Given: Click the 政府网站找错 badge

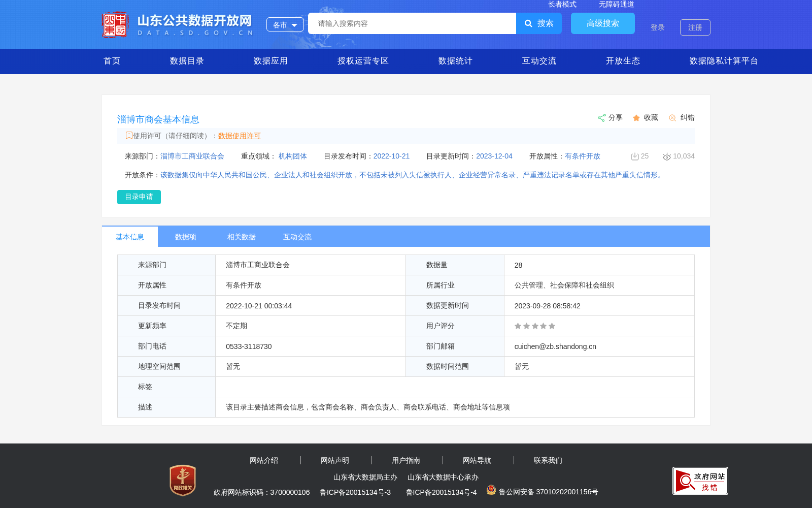Looking at the screenshot, I should [x=700, y=481].
